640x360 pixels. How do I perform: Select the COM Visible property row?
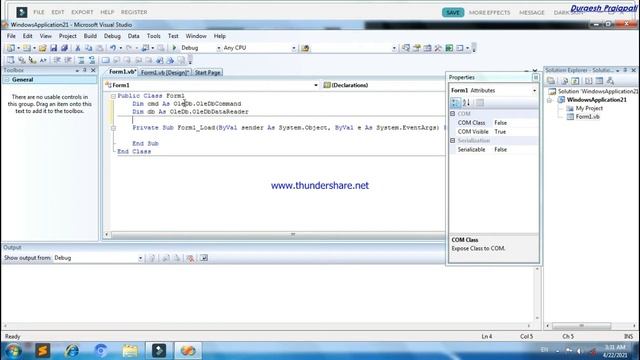(x=493, y=131)
